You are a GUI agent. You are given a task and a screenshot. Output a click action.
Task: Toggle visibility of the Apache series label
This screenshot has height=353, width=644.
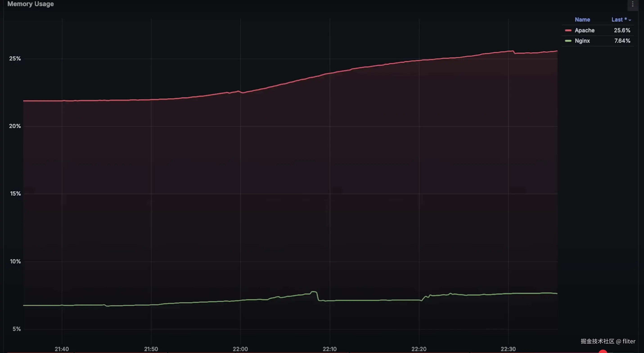pyautogui.click(x=584, y=31)
